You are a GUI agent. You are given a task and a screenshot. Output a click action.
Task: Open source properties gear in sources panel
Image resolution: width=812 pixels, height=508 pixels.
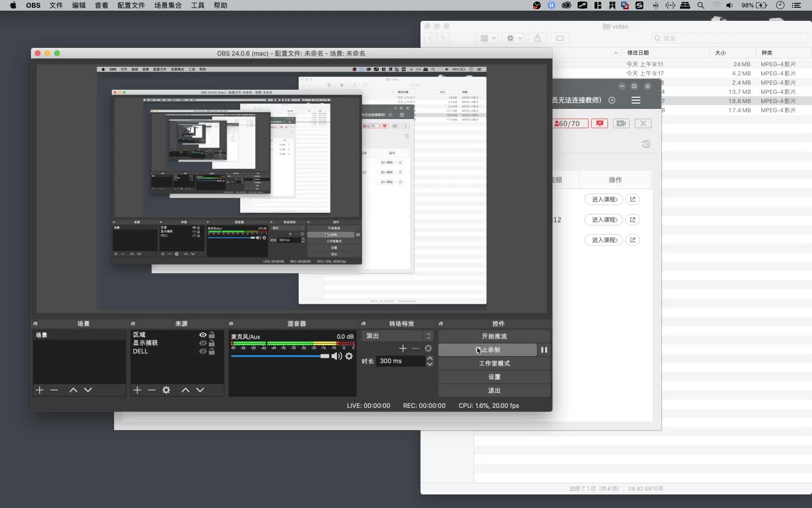pyautogui.click(x=166, y=390)
